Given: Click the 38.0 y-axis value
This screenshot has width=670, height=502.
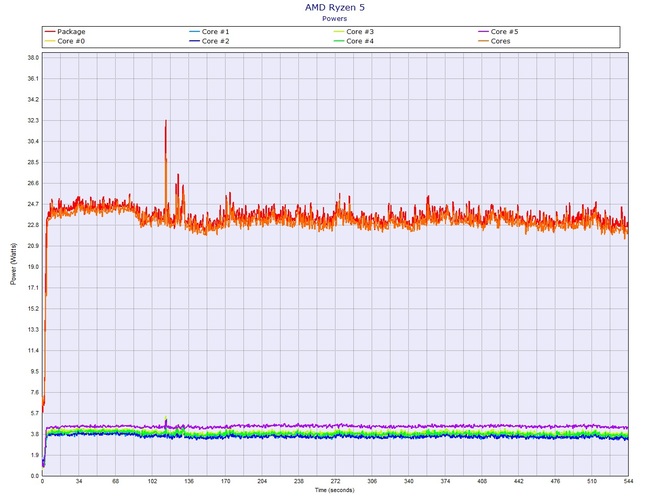Looking at the screenshot, I should click(x=33, y=58).
